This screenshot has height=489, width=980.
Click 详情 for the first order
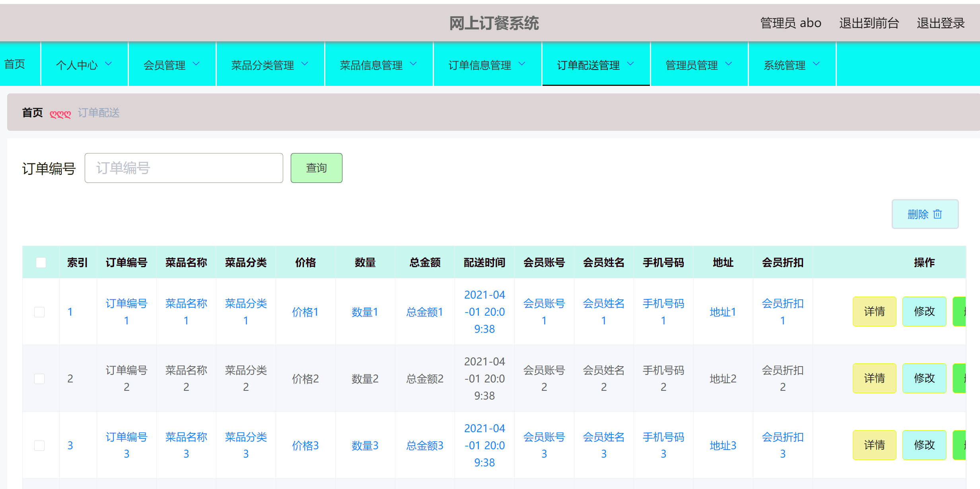(x=874, y=312)
